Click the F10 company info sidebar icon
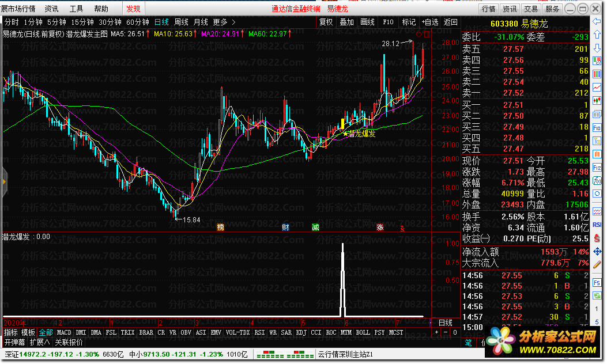The height and width of the screenshot is (364, 607). (x=597, y=128)
